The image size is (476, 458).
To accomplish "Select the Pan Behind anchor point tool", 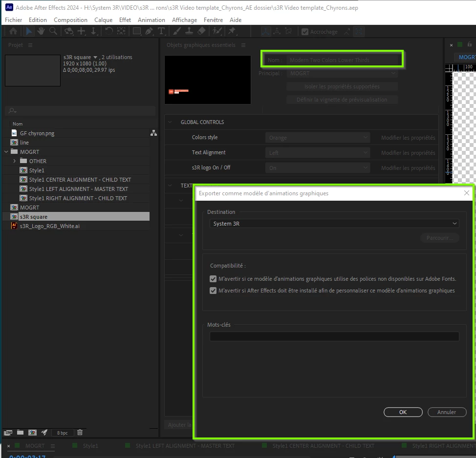I will pyautogui.click(x=121, y=31).
